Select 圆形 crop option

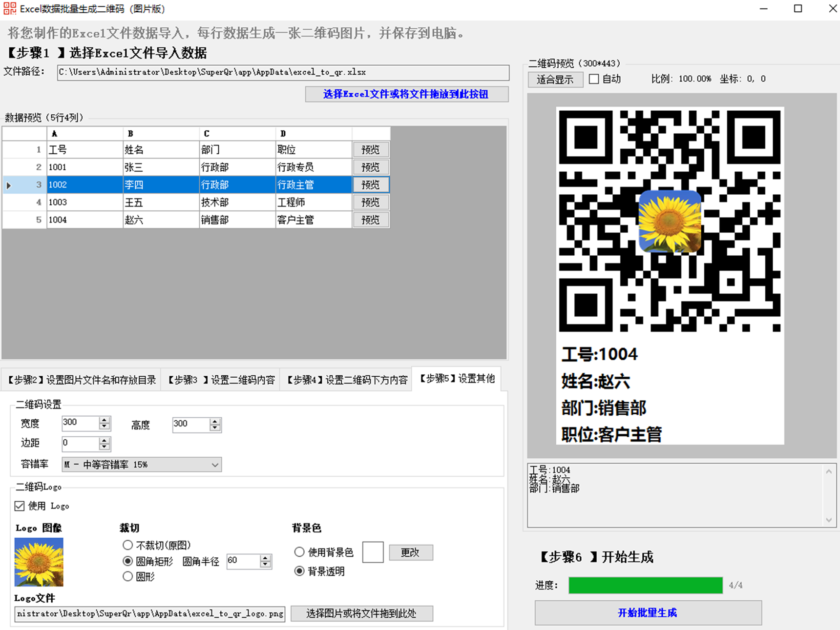(128, 577)
